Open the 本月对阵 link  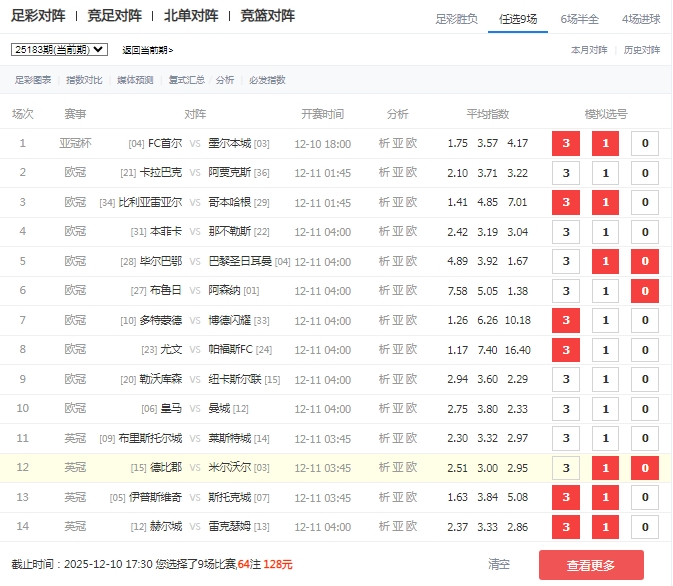589,49
